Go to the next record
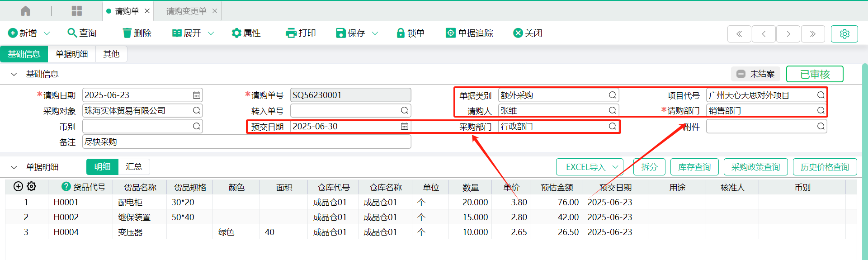 tap(788, 34)
